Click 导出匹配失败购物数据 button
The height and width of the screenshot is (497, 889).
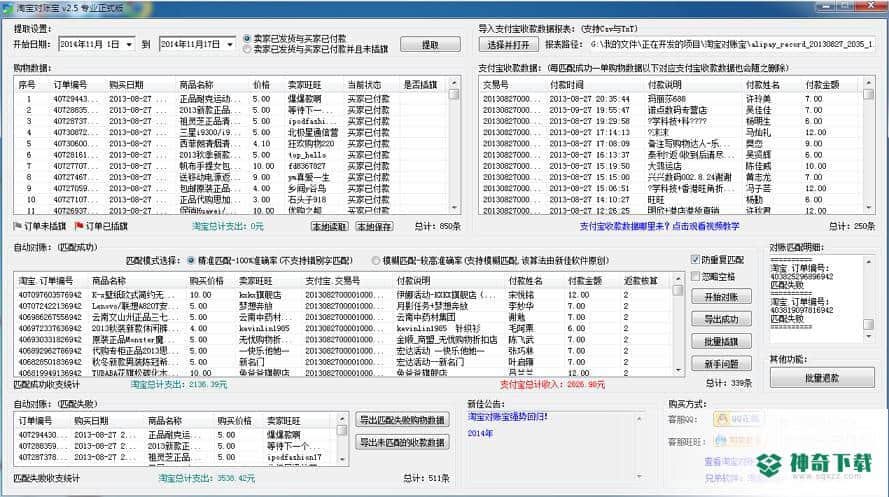(x=402, y=420)
